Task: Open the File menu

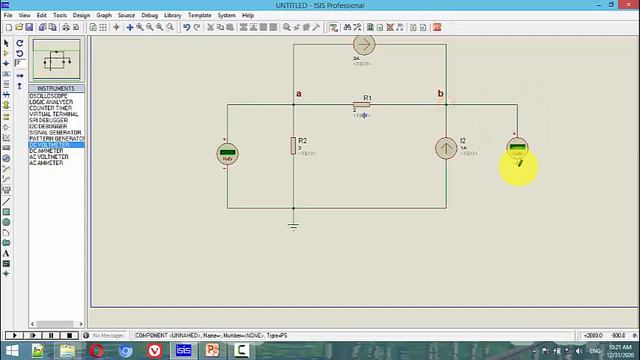Action: (8, 15)
